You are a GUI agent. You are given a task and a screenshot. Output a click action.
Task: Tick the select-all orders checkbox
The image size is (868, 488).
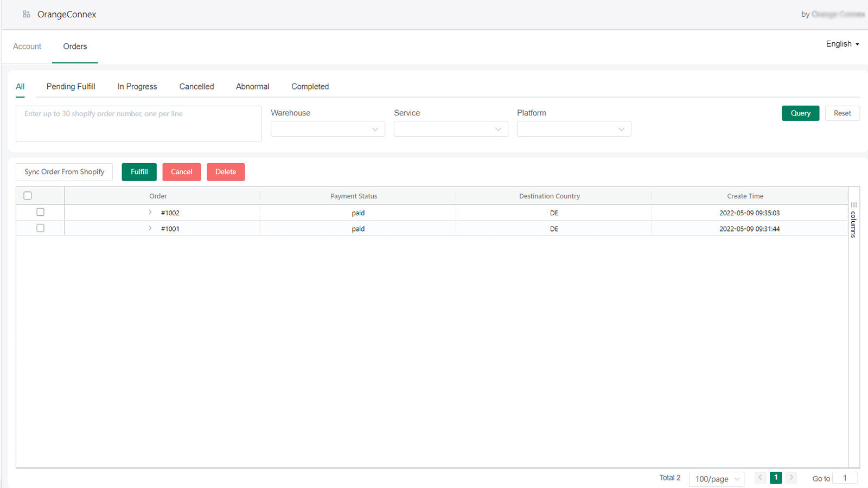tap(28, 196)
